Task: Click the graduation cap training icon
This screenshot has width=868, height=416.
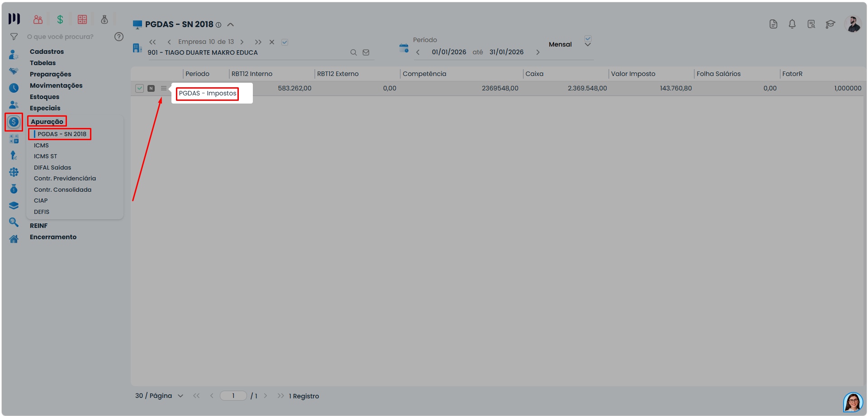Action: coord(830,24)
